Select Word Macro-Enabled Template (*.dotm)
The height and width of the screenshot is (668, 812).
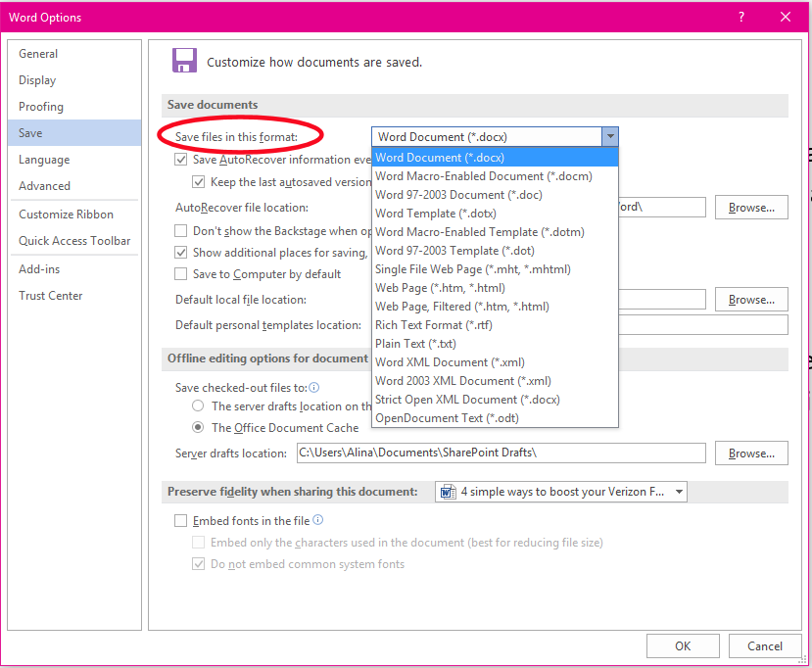495,232
